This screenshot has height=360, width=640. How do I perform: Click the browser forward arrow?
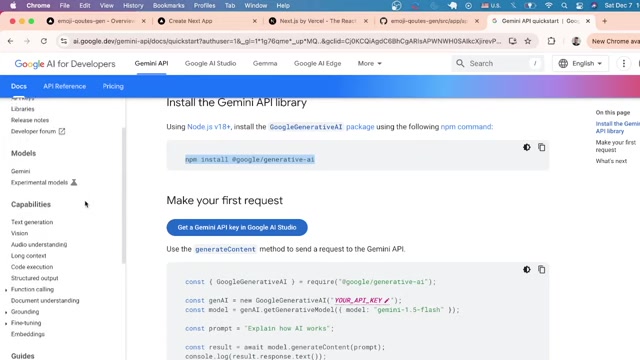pyautogui.click(x=27, y=41)
